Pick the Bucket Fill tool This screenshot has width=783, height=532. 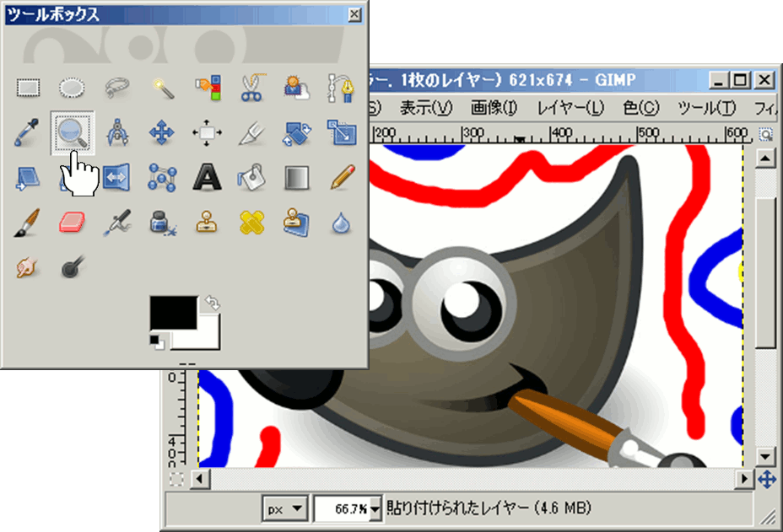point(251,177)
